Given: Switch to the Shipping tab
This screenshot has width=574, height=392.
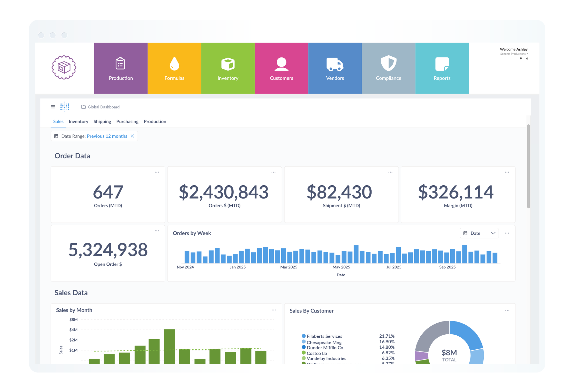Looking at the screenshot, I should click(102, 122).
